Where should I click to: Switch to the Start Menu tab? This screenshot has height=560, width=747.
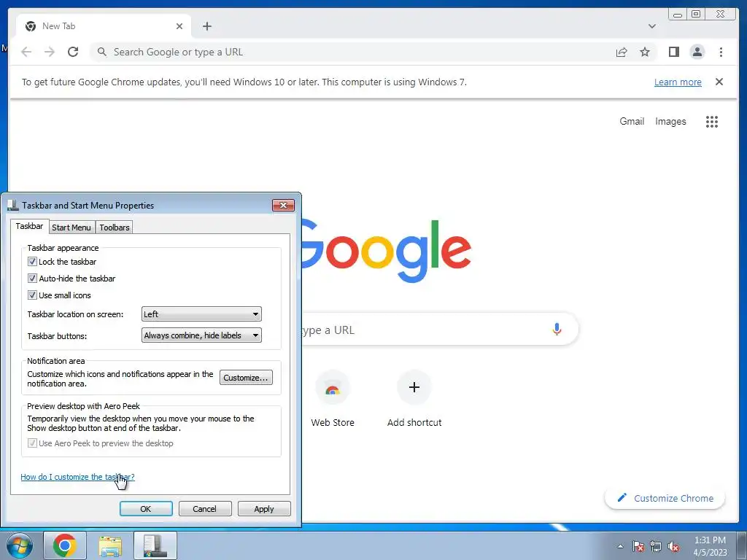click(x=71, y=227)
